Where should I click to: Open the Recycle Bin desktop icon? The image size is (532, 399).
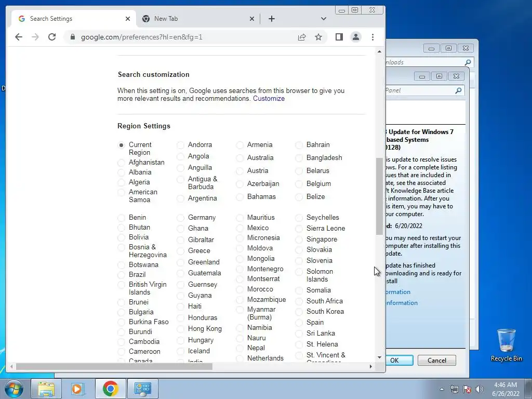click(x=506, y=345)
